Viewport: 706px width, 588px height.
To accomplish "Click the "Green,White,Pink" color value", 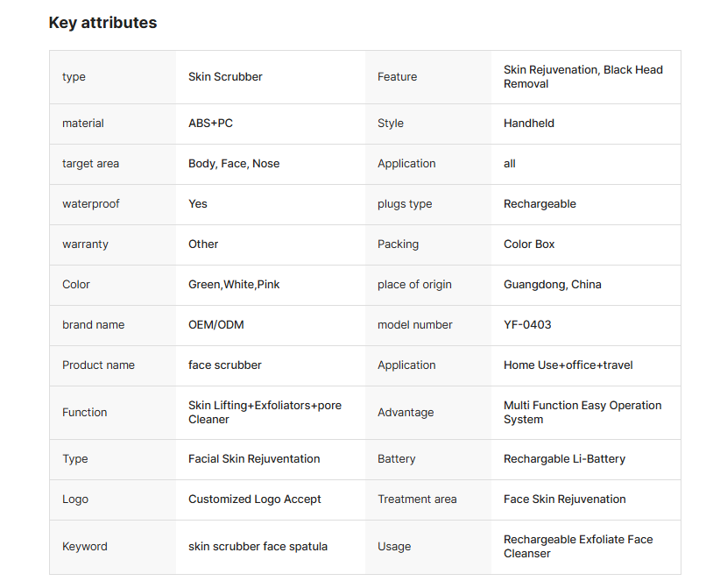I will coord(234,285).
